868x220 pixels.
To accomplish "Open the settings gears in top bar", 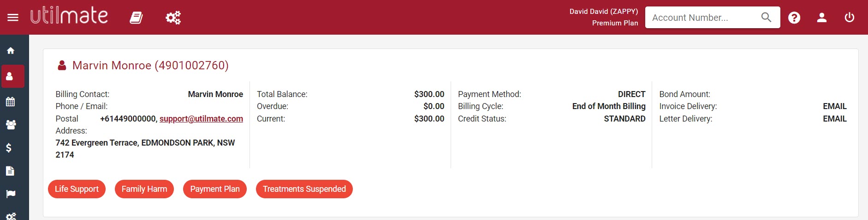I will click(x=173, y=18).
